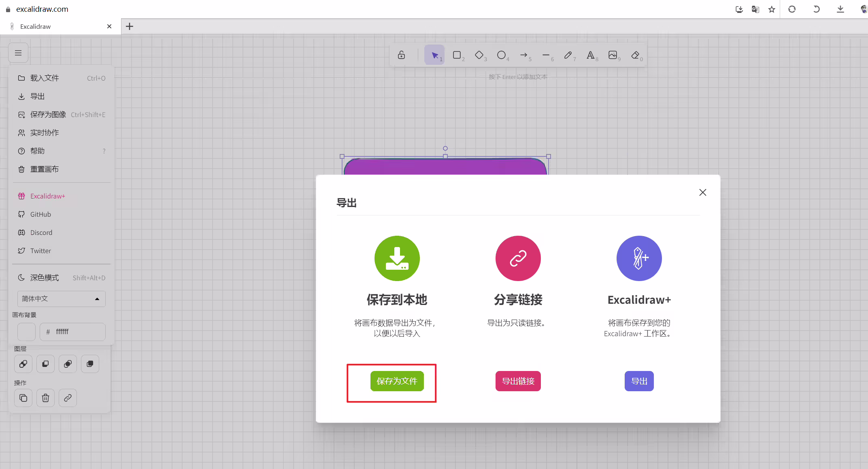
Task: Toggle the canvas lock icon
Action: [401, 55]
